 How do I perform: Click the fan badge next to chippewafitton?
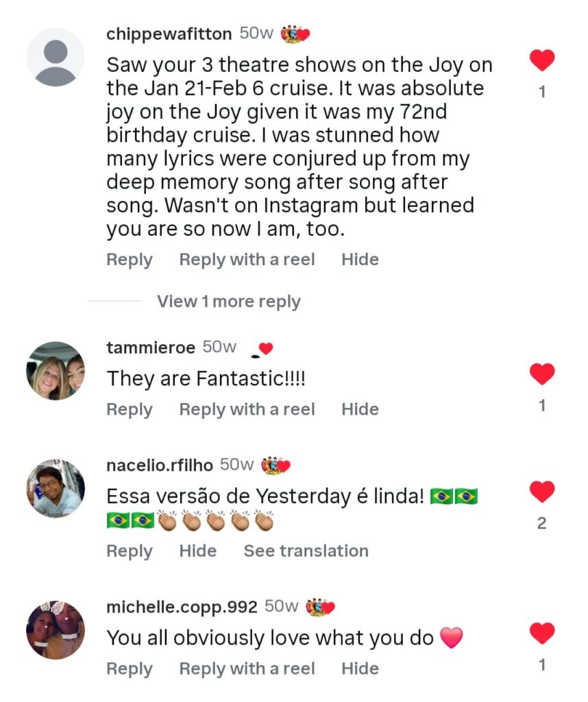295,34
